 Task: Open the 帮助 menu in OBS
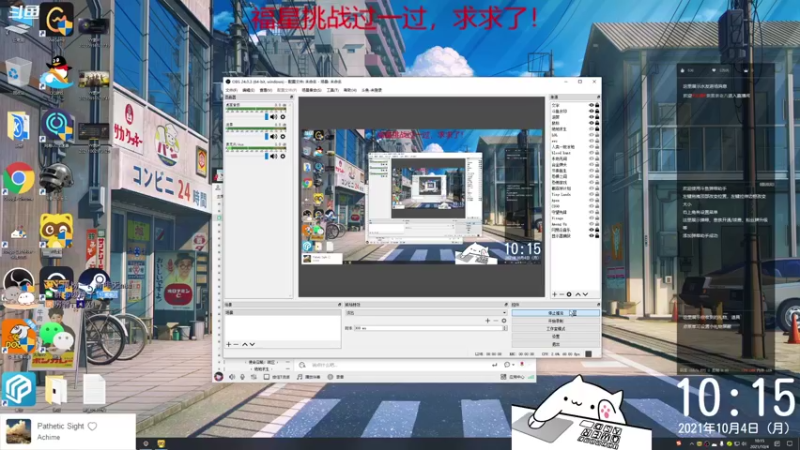click(x=350, y=90)
